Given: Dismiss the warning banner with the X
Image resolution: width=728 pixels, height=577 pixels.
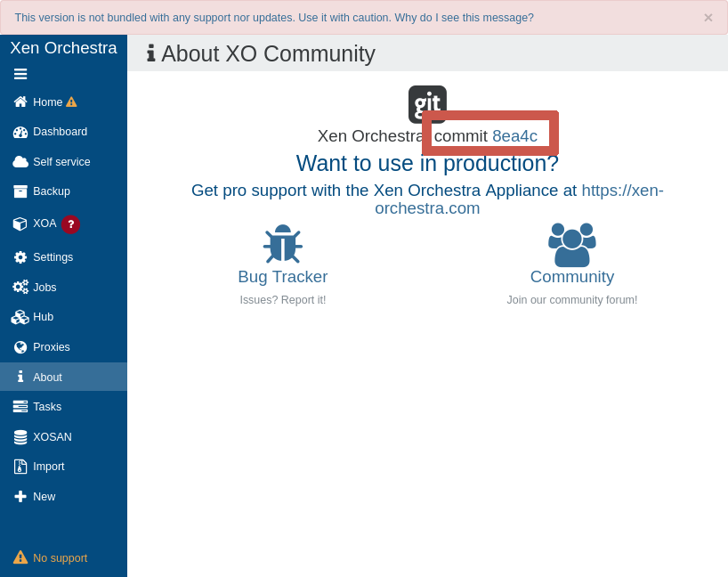Looking at the screenshot, I should tap(708, 18).
